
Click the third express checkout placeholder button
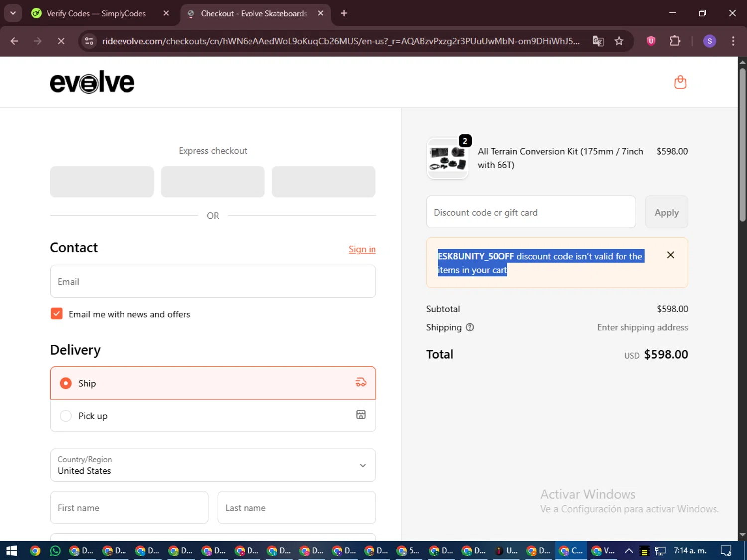coord(324,182)
